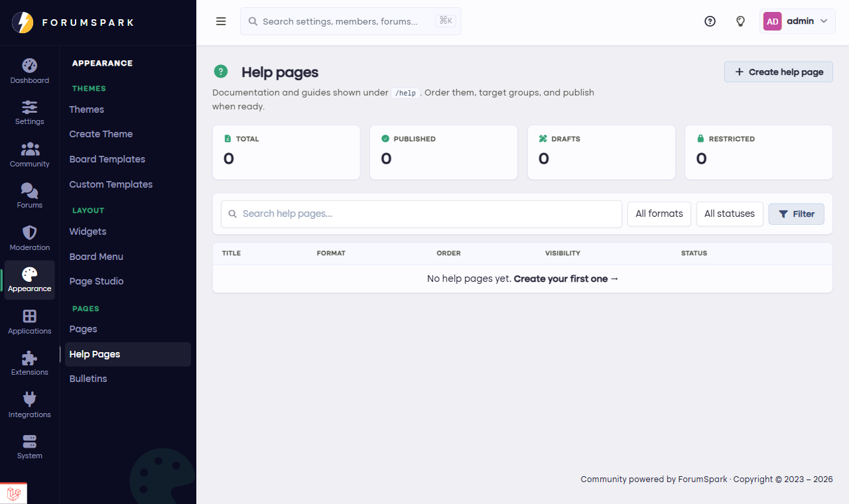Open Integrations plug icon
Screen dimensions: 849x504
coord(30,399)
